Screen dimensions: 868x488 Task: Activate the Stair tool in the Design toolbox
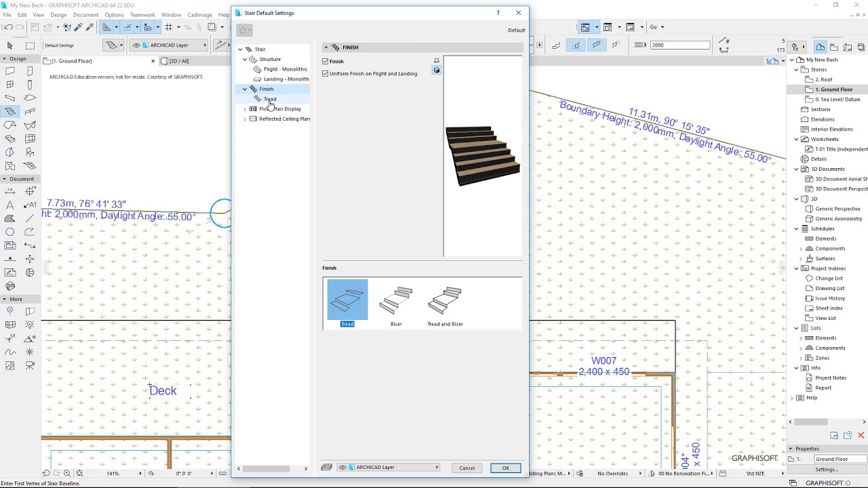10,112
